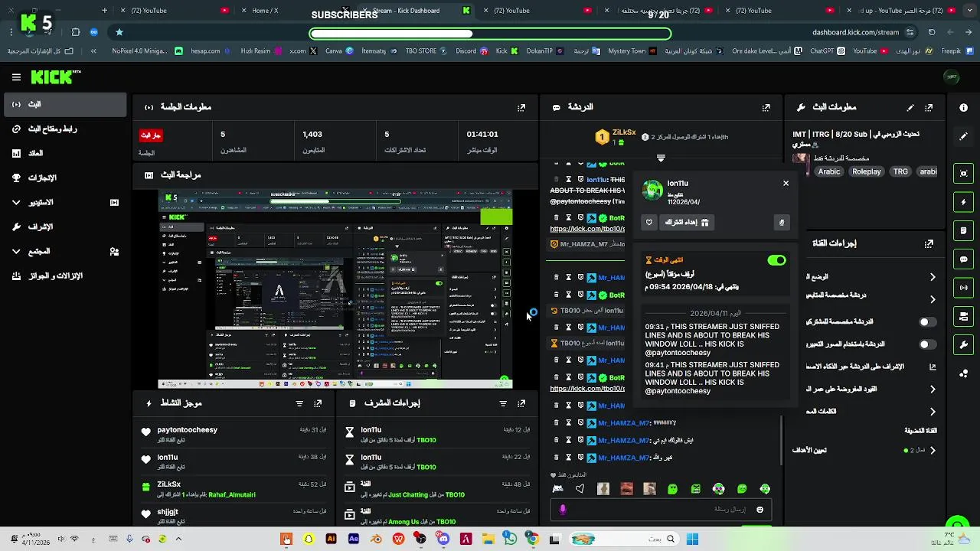The image size is (980, 551).
Task: Pop out moderator actions panel
Action: (521, 403)
